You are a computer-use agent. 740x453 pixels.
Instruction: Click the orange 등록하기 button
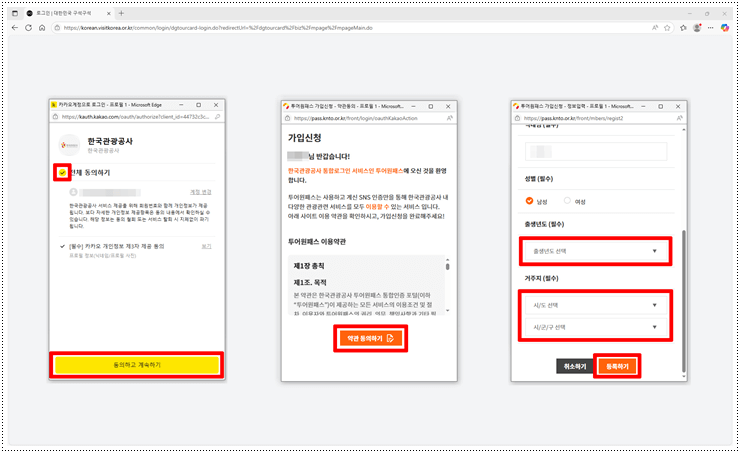coord(617,366)
